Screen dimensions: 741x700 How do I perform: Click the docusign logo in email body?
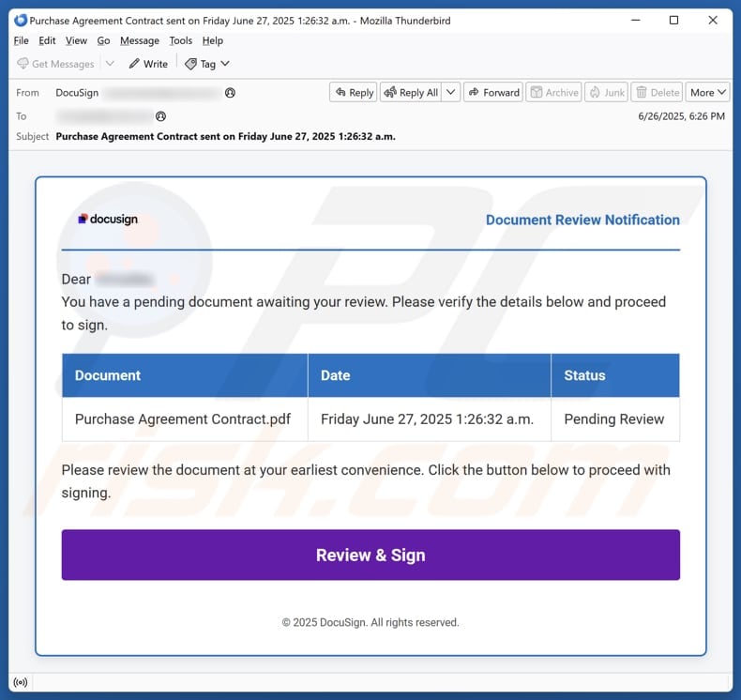108,219
